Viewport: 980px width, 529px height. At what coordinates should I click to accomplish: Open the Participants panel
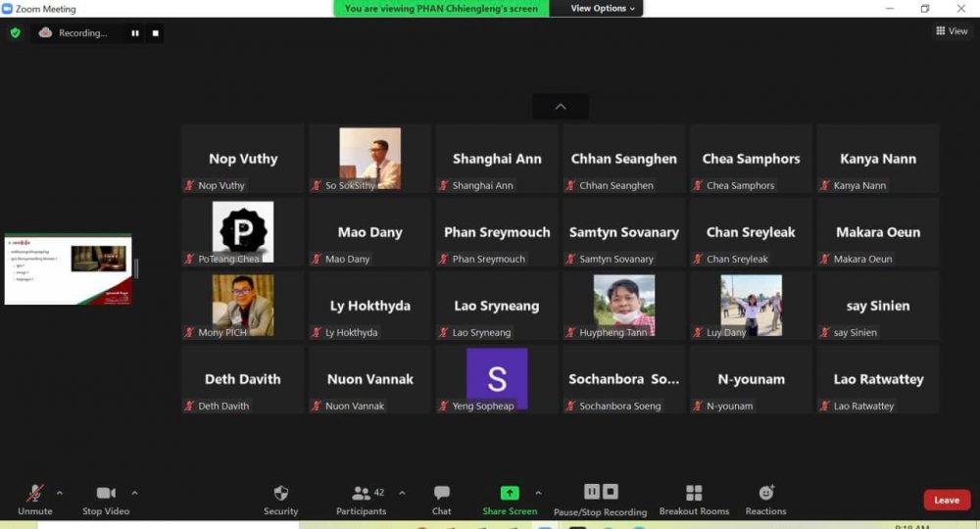click(x=362, y=493)
